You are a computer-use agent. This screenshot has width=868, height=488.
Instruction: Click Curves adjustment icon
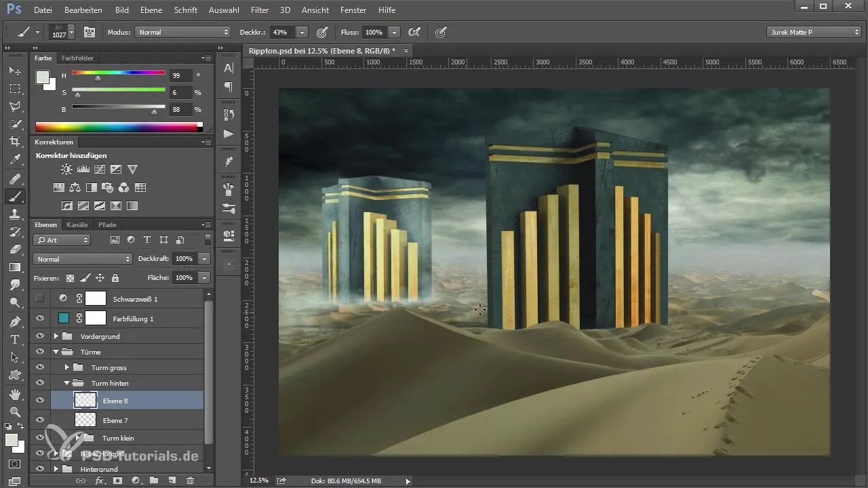100,169
